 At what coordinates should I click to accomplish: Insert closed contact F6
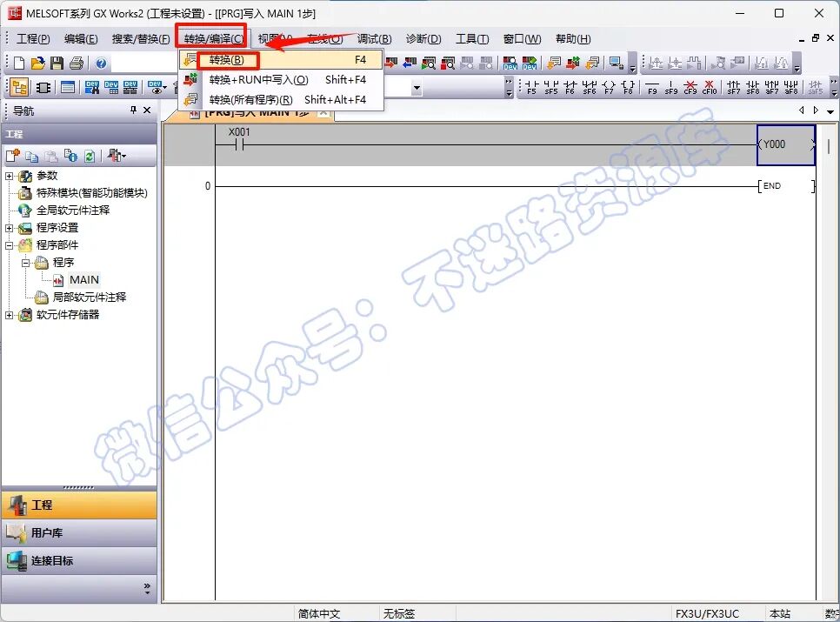point(570,87)
